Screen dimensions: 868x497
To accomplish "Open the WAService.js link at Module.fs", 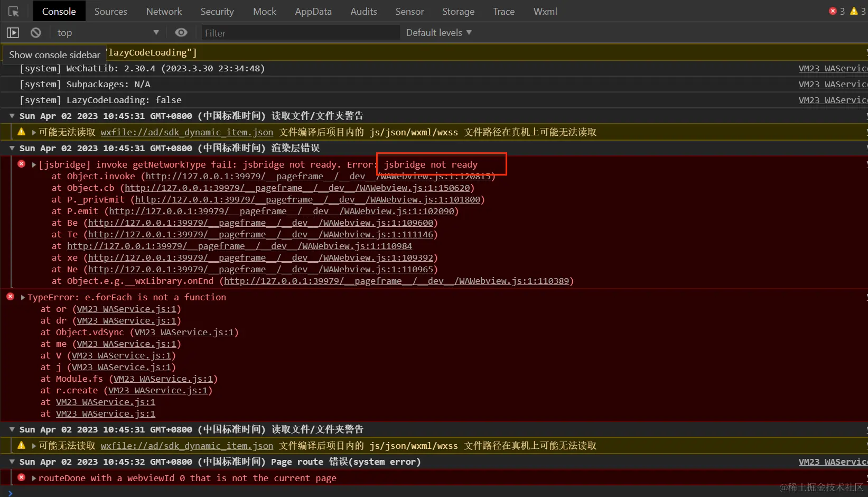I will (164, 379).
